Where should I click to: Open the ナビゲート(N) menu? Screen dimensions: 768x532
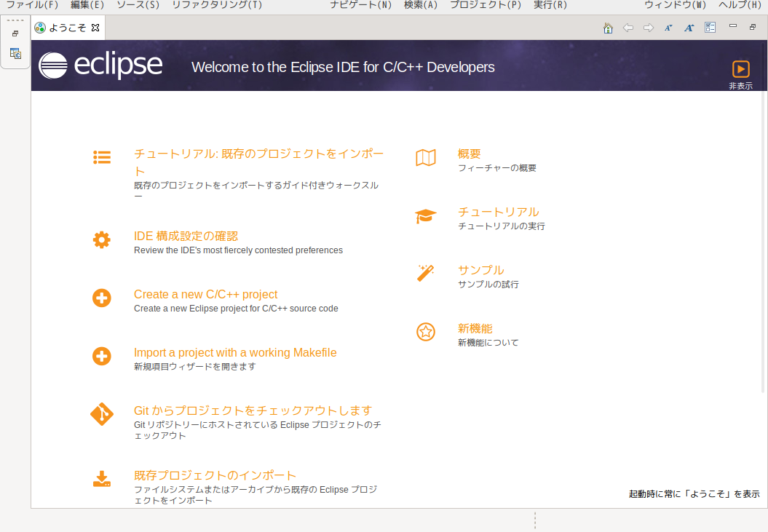360,5
